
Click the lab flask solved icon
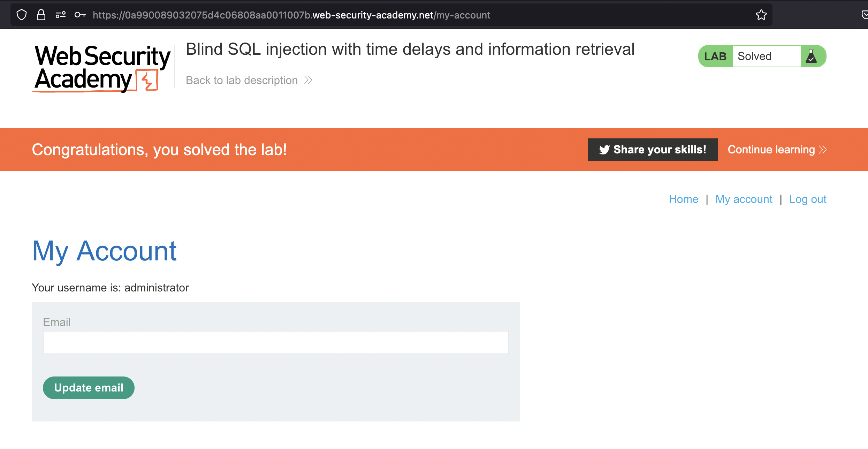811,56
